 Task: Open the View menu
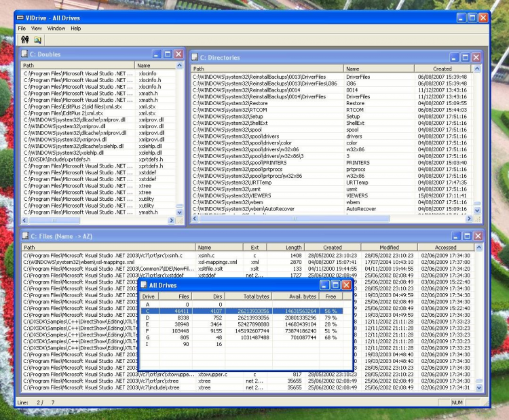tap(36, 28)
